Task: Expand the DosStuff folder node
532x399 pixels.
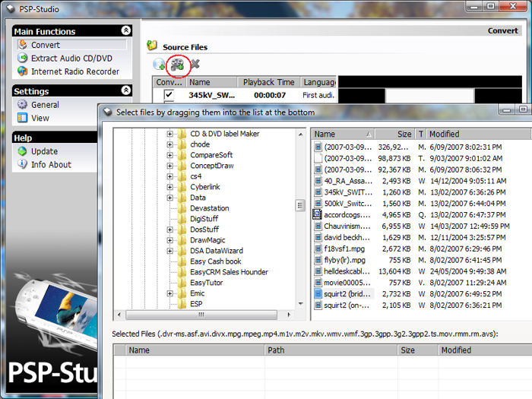Action: coord(169,230)
